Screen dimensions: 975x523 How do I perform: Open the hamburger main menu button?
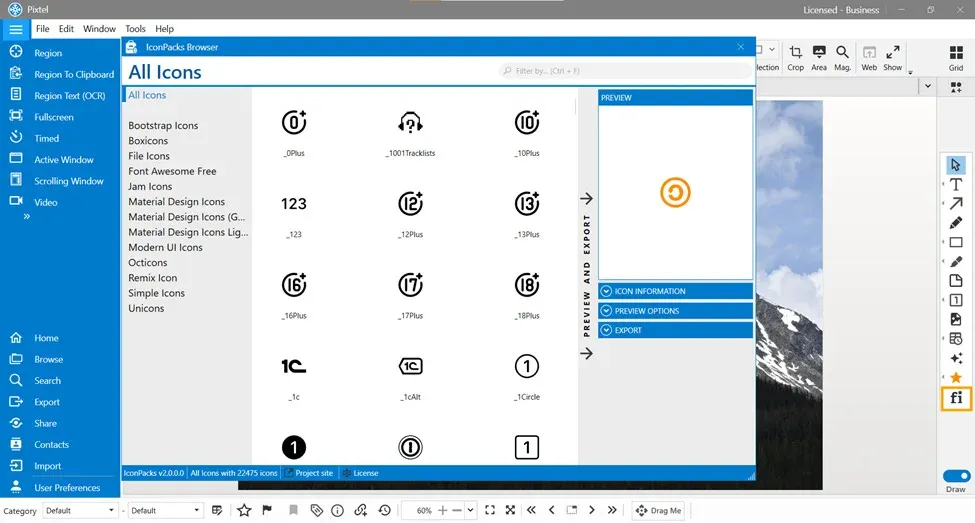click(x=16, y=29)
